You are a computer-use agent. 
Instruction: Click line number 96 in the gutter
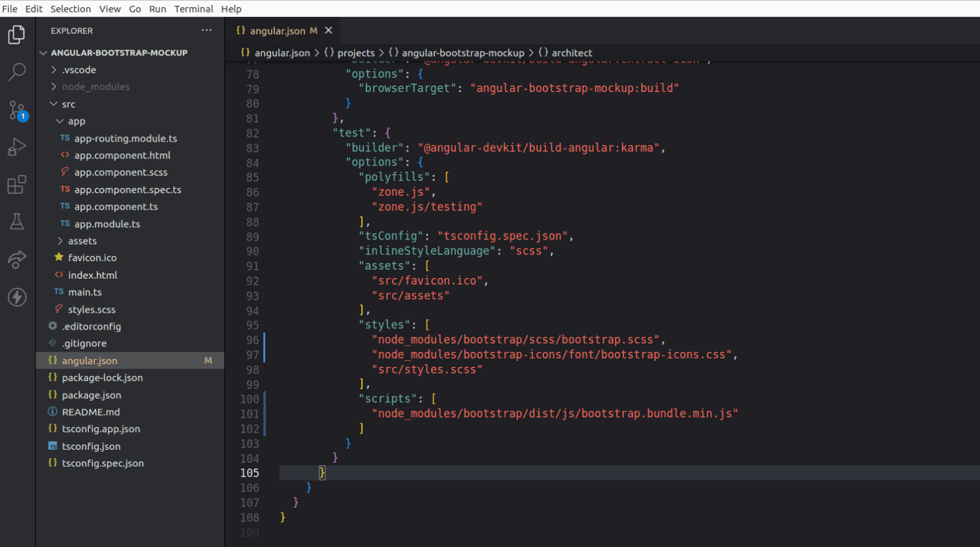[253, 339]
